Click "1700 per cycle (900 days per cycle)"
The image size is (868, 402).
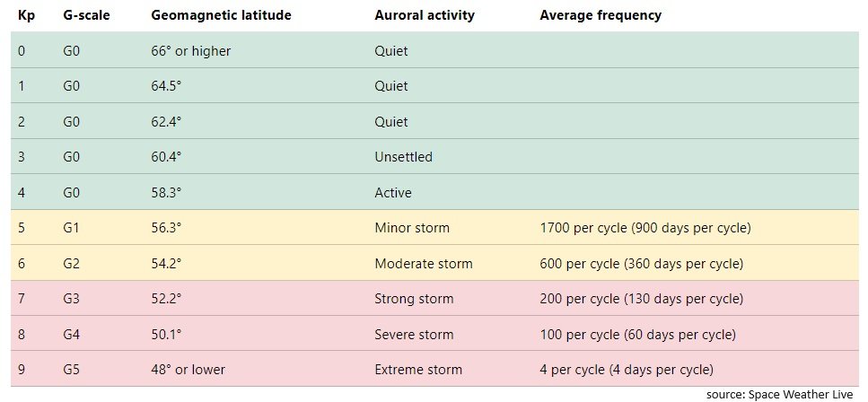(x=645, y=228)
